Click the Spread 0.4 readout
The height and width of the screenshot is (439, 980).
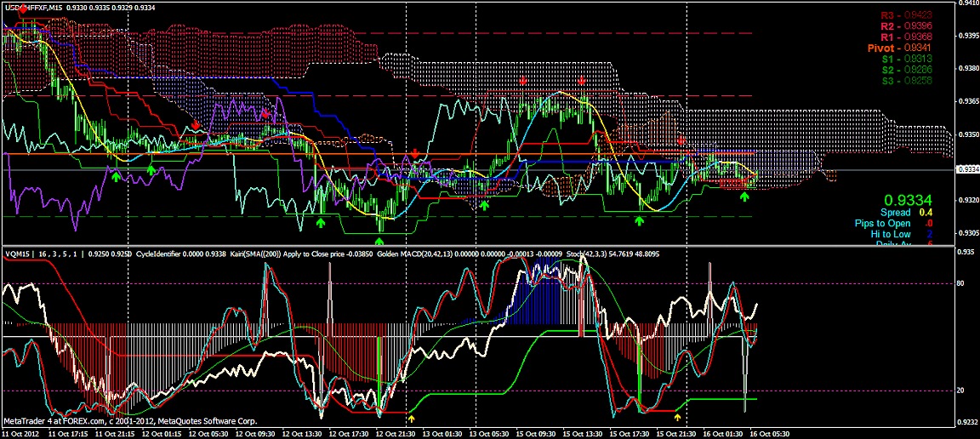click(907, 213)
